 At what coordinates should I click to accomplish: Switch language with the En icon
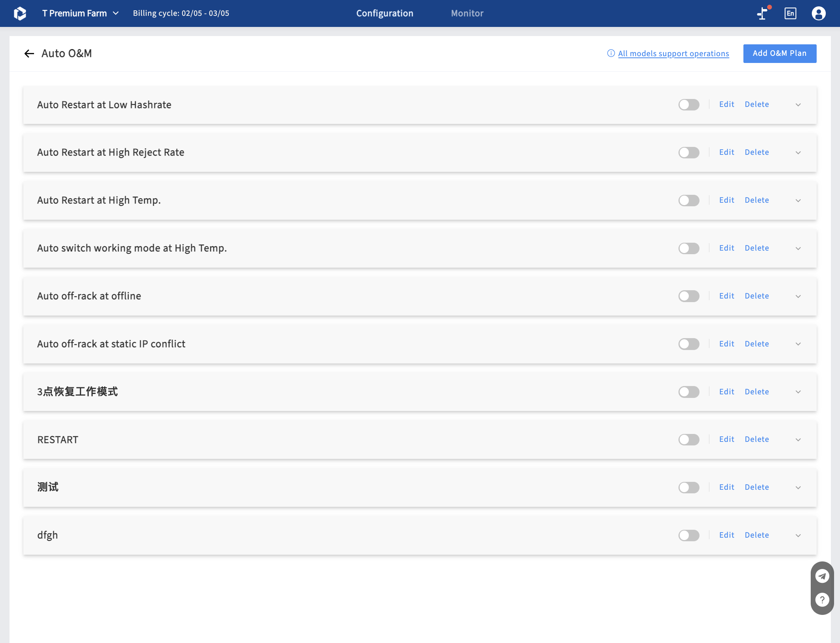[790, 13]
